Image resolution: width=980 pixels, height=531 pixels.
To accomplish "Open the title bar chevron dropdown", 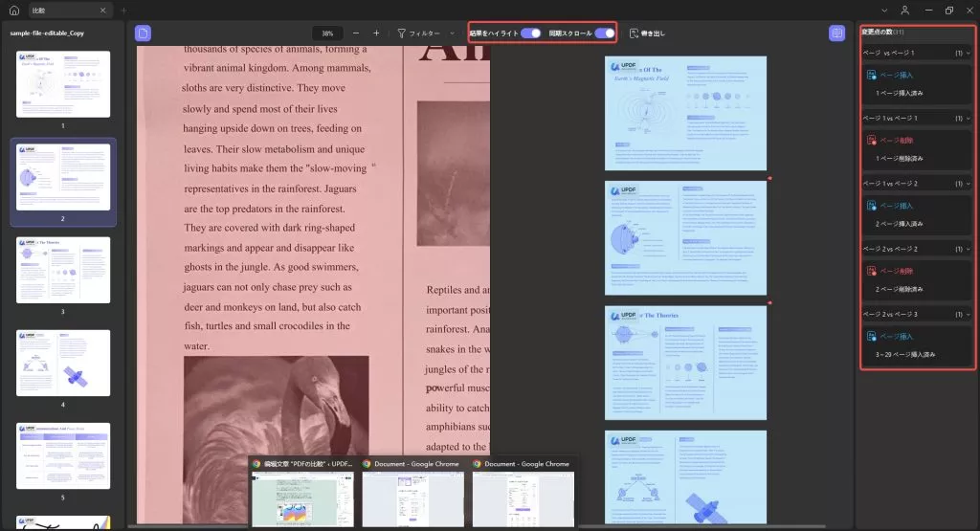I will 883,11.
